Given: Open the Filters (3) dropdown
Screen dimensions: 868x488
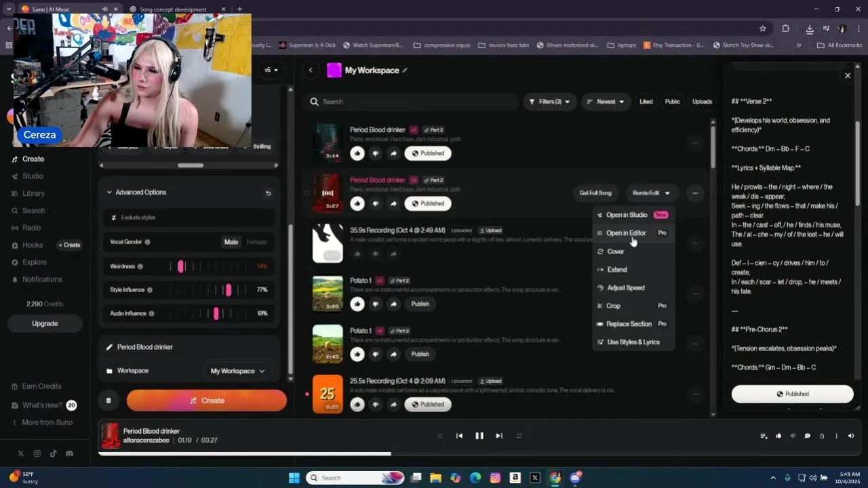Looking at the screenshot, I should [x=550, y=102].
